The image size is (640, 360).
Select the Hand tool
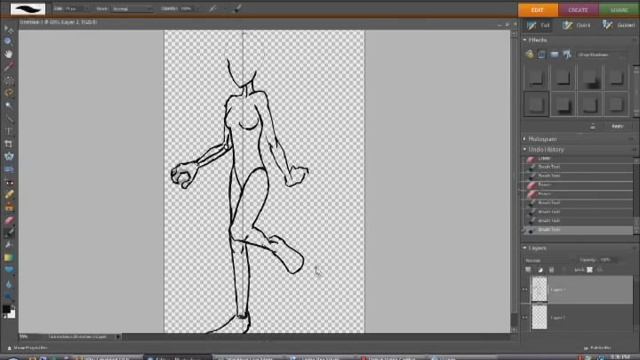click(x=8, y=54)
